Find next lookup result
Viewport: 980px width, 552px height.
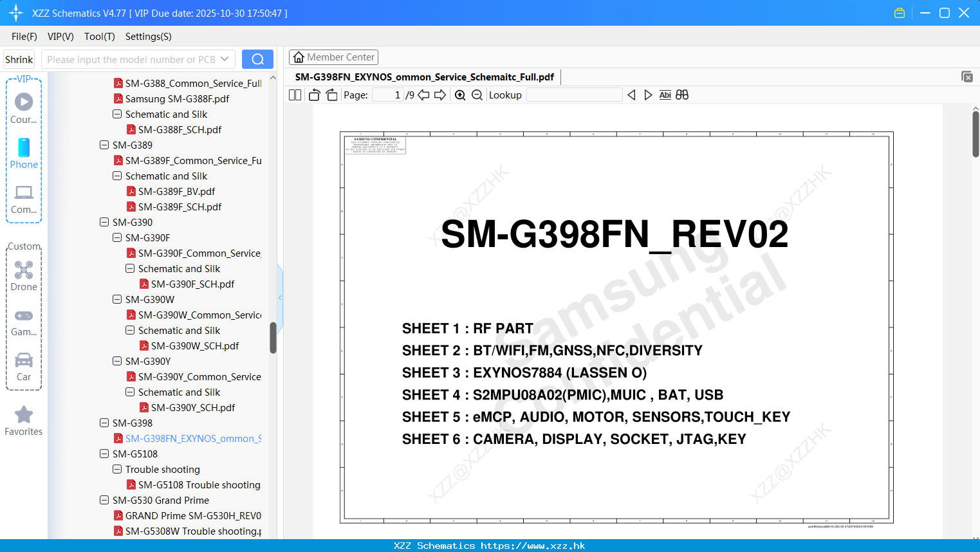point(648,95)
